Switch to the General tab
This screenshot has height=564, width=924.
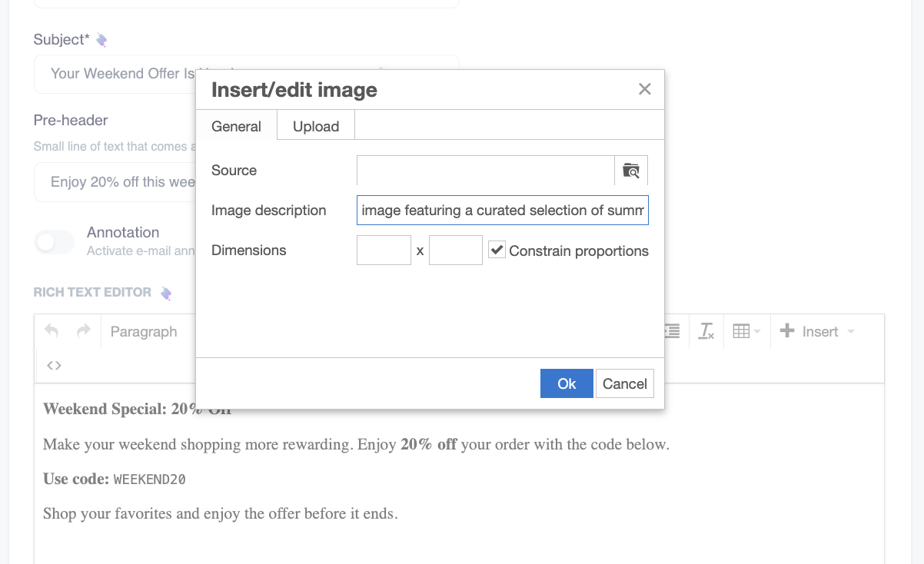(x=237, y=126)
